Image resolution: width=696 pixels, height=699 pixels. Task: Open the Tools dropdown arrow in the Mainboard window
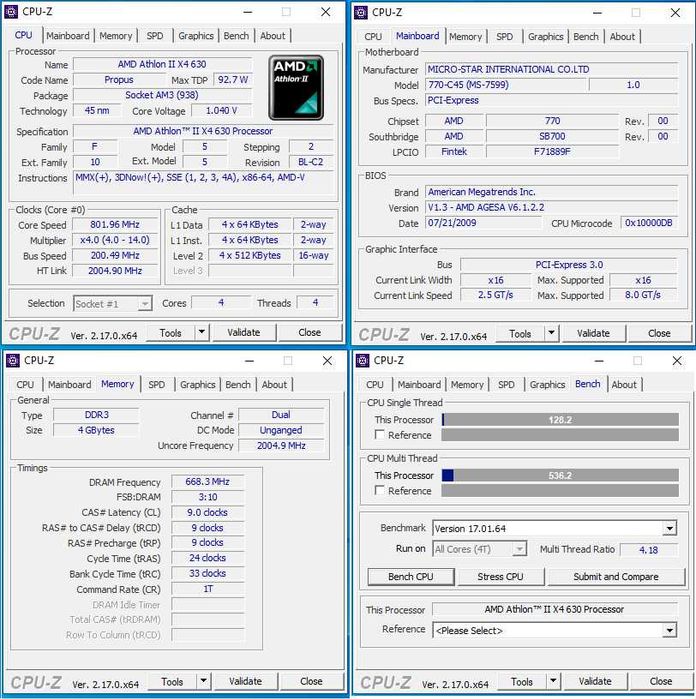[552, 333]
